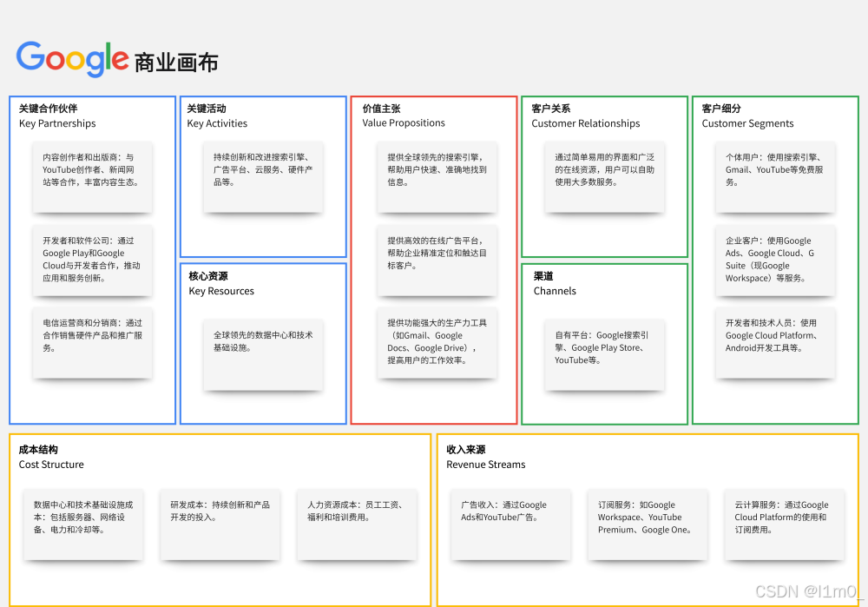The image size is (868, 607).
Task: Select the 成本结构 heading
Action: [x=38, y=449]
